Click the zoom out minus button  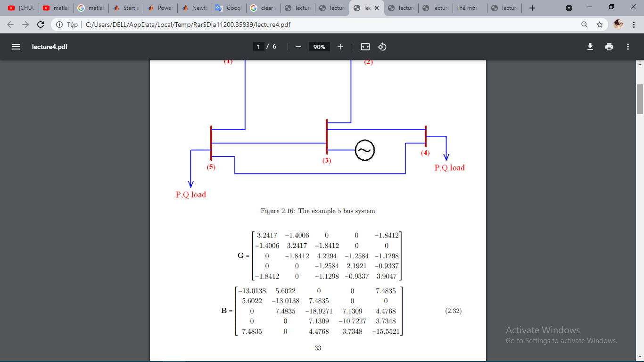[298, 47]
